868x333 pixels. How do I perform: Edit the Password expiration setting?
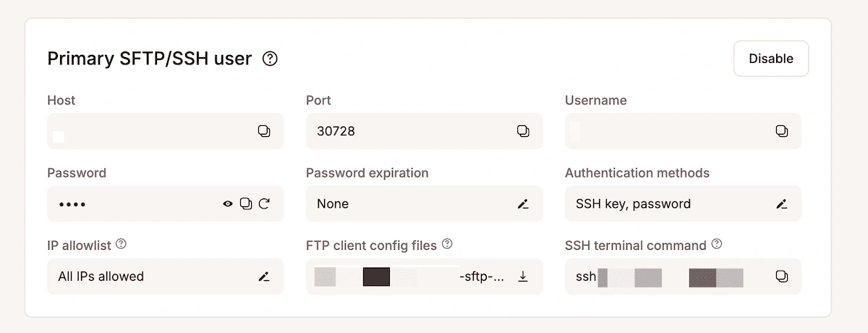523,204
